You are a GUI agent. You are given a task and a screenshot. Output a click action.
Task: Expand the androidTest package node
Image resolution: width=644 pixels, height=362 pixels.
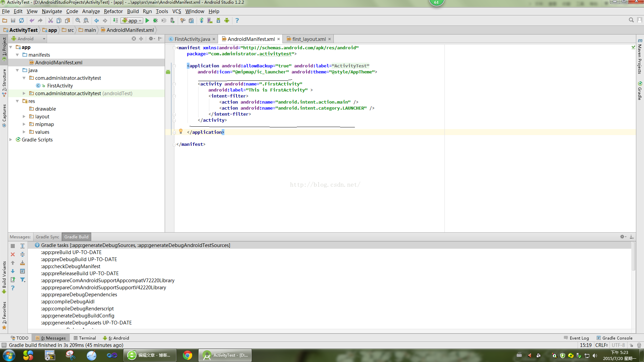click(x=24, y=93)
